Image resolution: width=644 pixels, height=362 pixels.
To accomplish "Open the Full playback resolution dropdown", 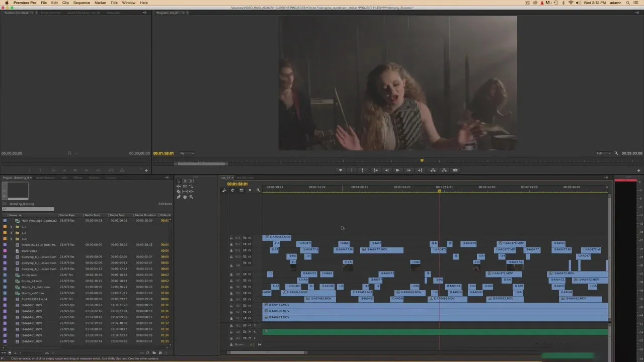I will [x=603, y=153].
